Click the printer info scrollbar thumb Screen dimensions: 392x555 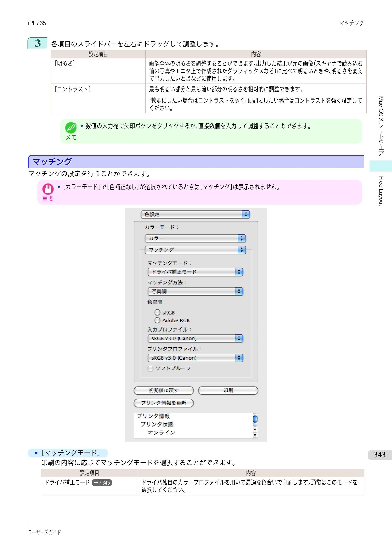coord(255,419)
